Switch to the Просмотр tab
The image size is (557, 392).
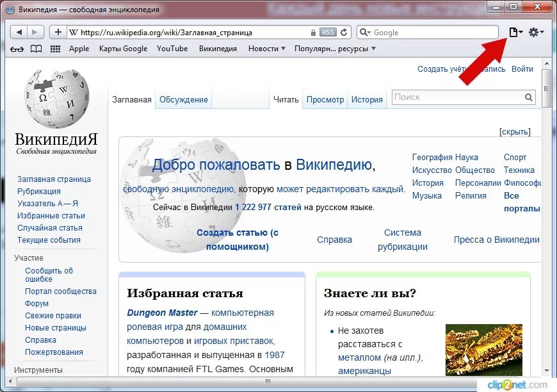click(325, 99)
